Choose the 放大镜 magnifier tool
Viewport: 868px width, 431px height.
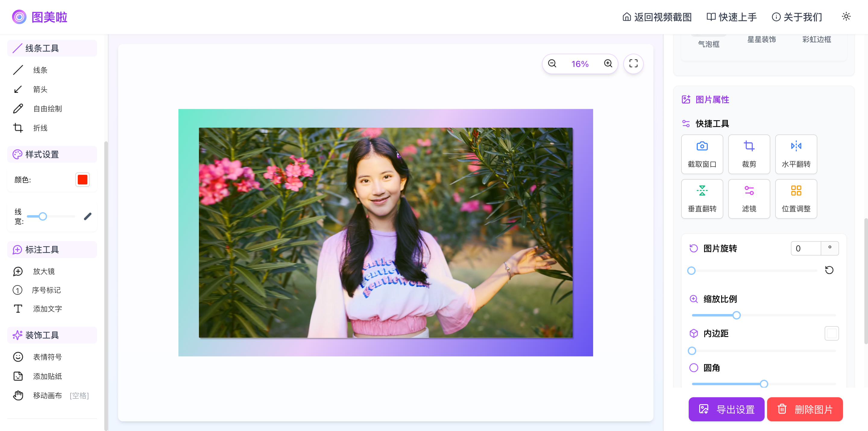(43, 271)
